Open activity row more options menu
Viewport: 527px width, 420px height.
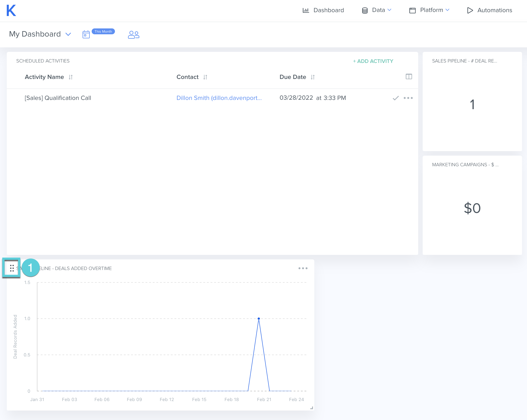(x=408, y=98)
